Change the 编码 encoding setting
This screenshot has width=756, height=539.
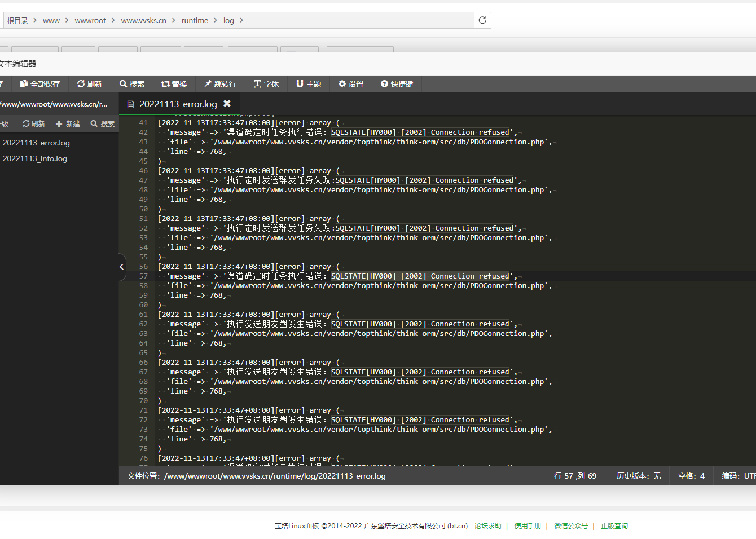739,476
